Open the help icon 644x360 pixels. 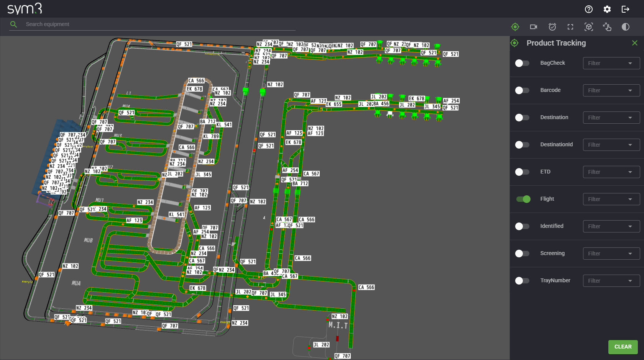[589, 9]
